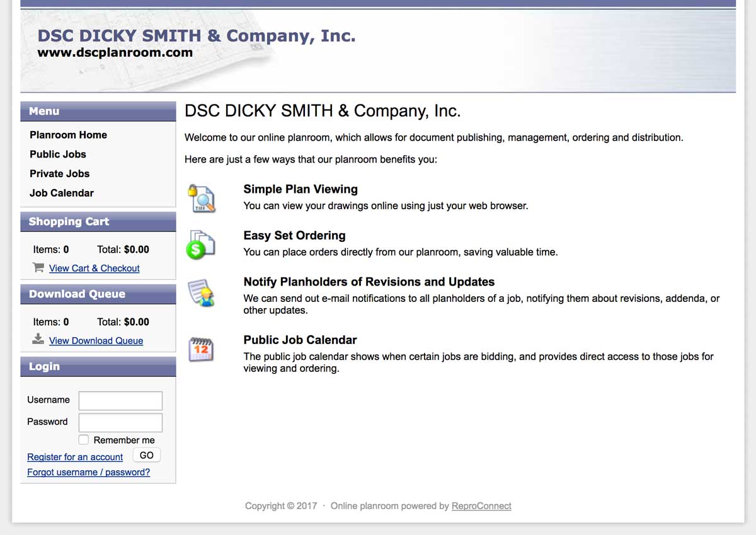Click the www.dscplanroom.com banner text
756x535 pixels.
point(115,53)
